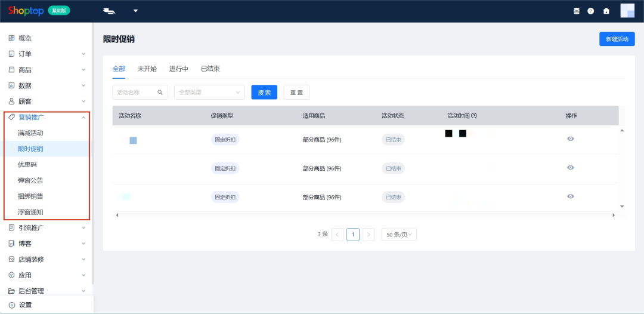644x314 pixels.
Task: Open 弹窗公告 submenu item
Action: [x=30, y=180]
